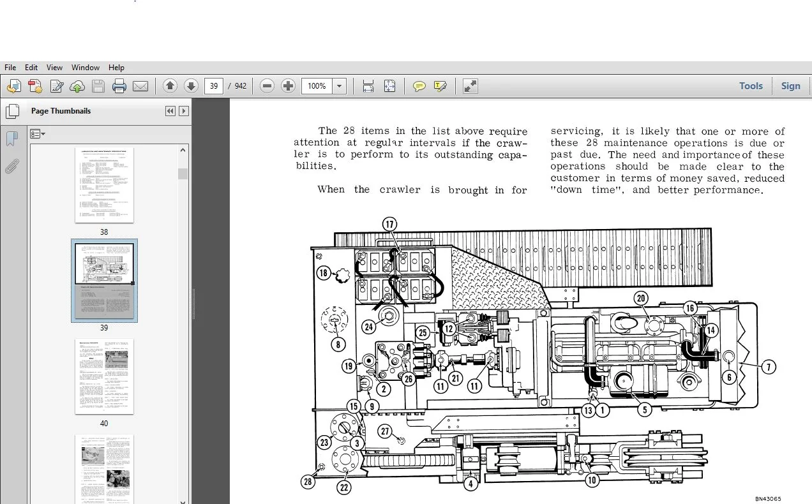Zoom out with the minus button
This screenshot has height=504, width=812.
pos(267,86)
